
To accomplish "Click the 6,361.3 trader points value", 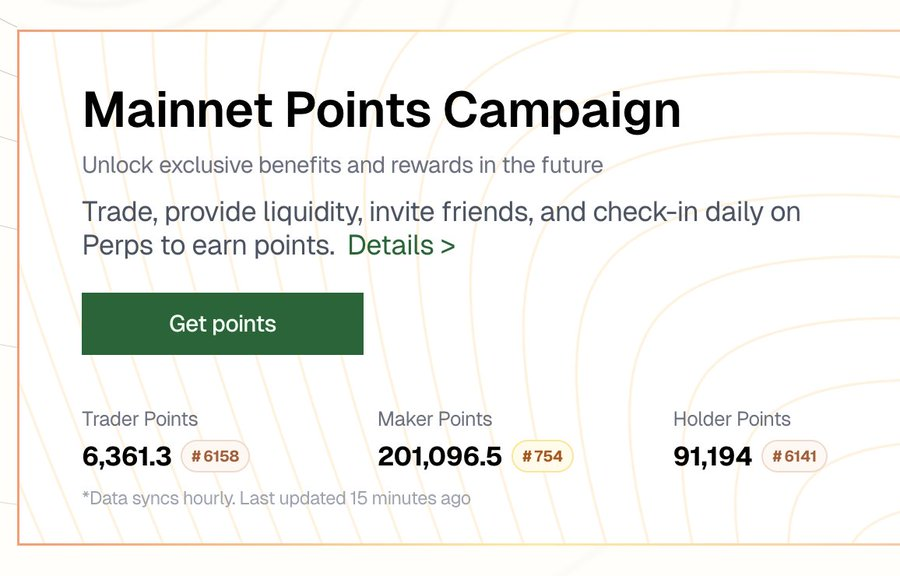I will pos(127,457).
